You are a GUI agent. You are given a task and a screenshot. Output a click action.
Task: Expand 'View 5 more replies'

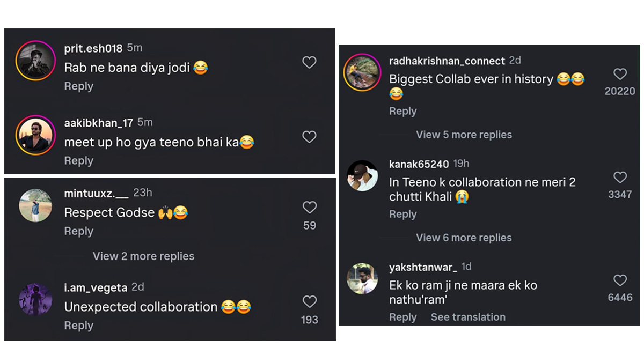(x=464, y=135)
